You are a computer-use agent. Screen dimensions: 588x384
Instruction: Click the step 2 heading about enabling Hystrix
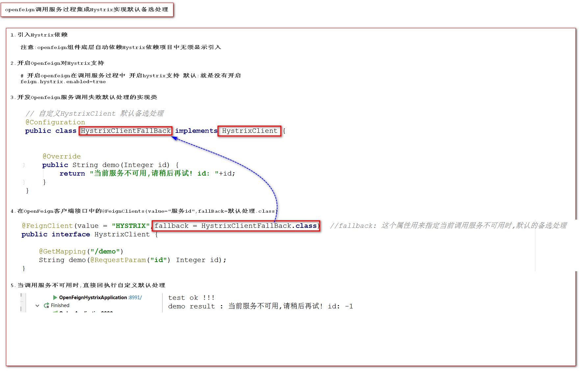tap(57, 63)
